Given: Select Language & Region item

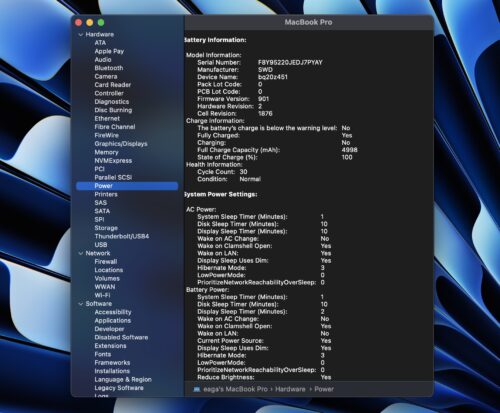Looking at the screenshot, I should click(x=123, y=379).
